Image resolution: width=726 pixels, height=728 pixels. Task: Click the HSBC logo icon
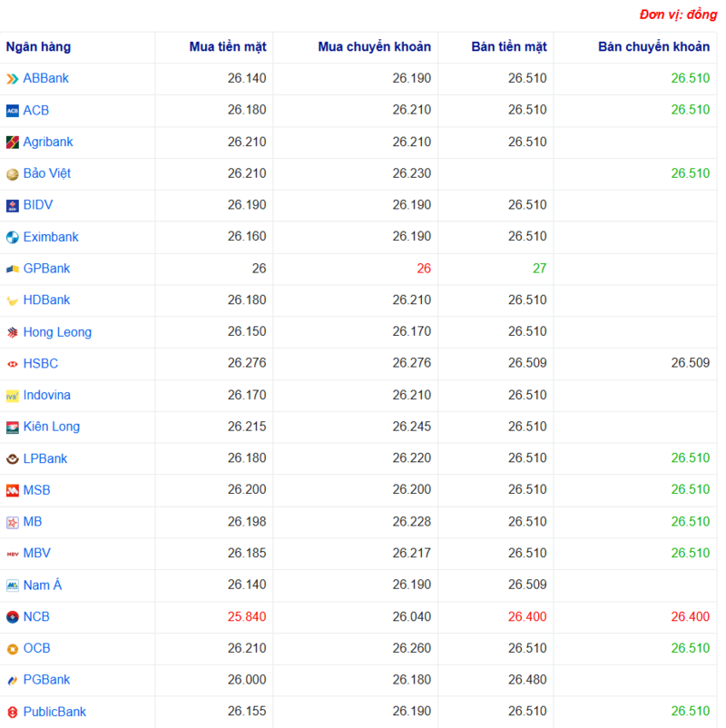click(x=13, y=364)
